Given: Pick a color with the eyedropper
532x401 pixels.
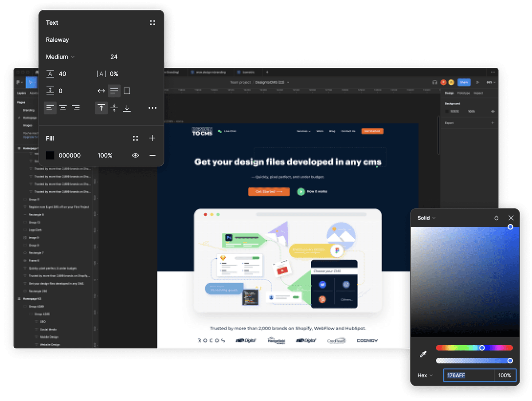Looking at the screenshot, I should (x=423, y=354).
